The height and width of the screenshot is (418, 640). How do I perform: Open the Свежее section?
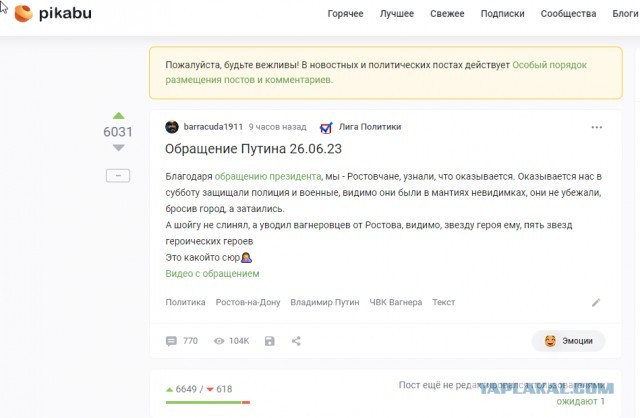pyautogui.click(x=447, y=13)
